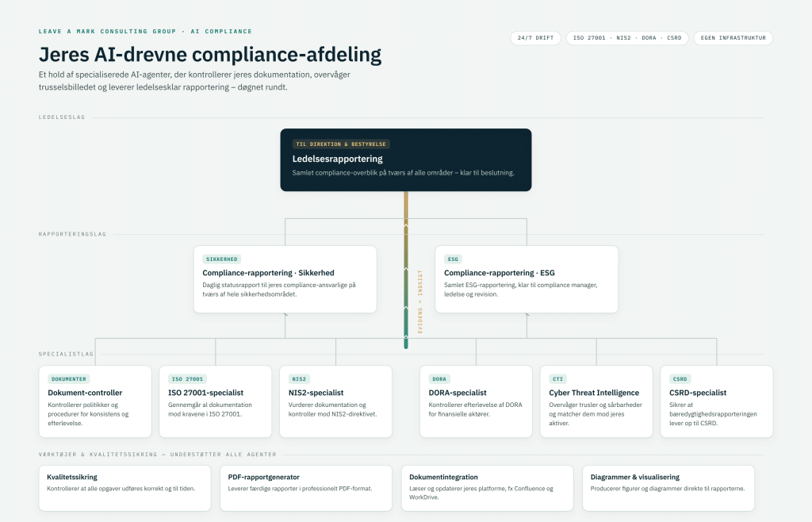The image size is (812, 522).
Task: Open the Dokumentintegration tool card
Action: pos(488,489)
